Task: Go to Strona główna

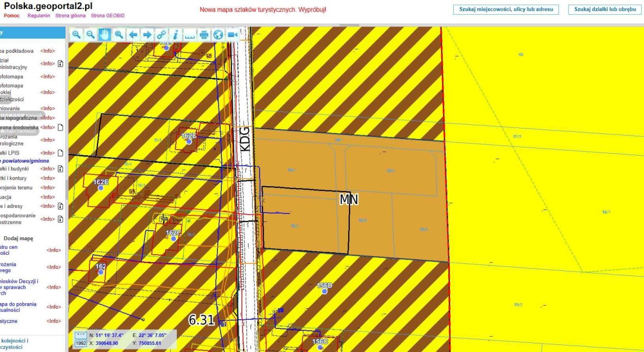Action: click(70, 16)
